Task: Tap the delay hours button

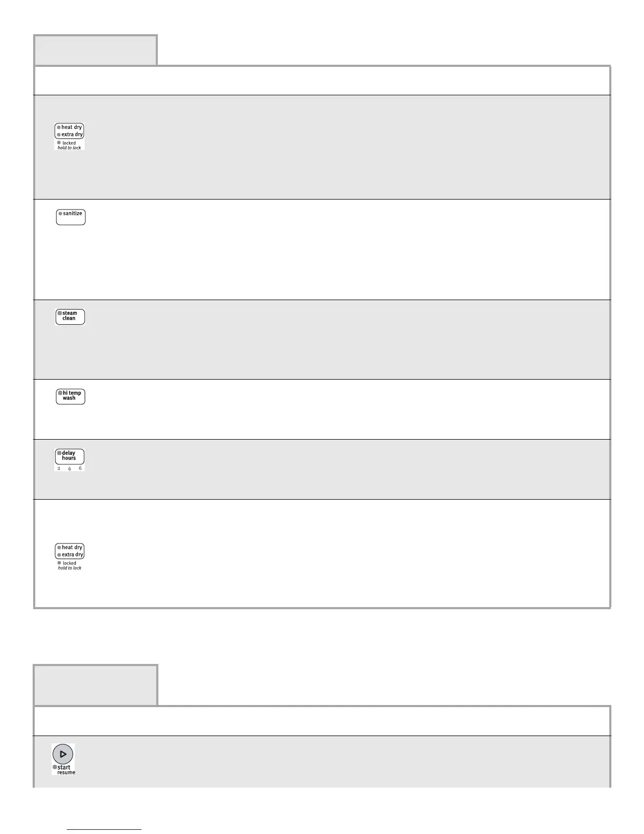Action: (69, 456)
